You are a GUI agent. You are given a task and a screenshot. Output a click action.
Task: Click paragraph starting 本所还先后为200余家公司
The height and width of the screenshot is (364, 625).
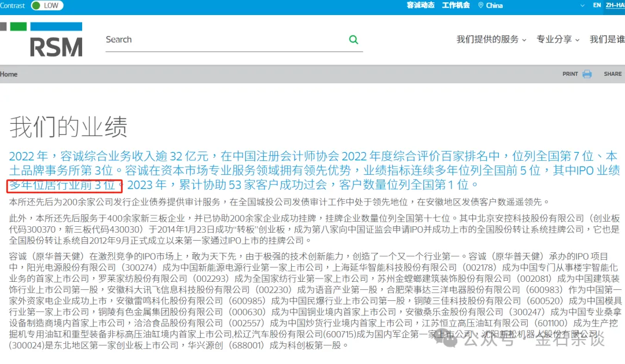tap(279, 202)
